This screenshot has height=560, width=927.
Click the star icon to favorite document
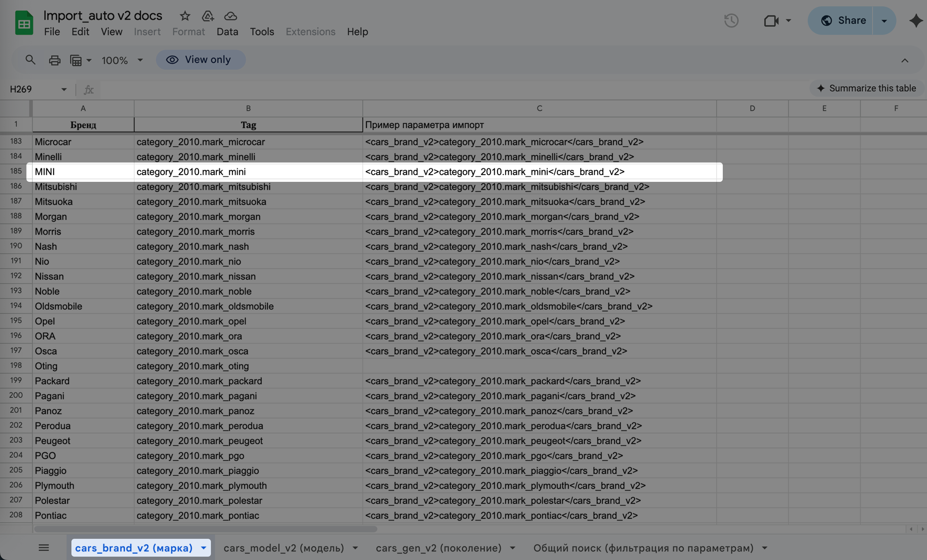[185, 16]
